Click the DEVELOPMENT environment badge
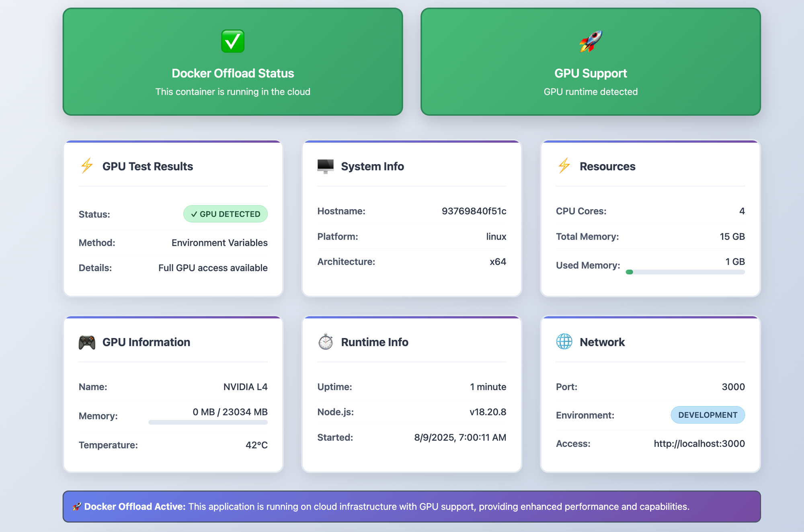Viewport: 804px width, 532px height. click(x=708, y=415)
